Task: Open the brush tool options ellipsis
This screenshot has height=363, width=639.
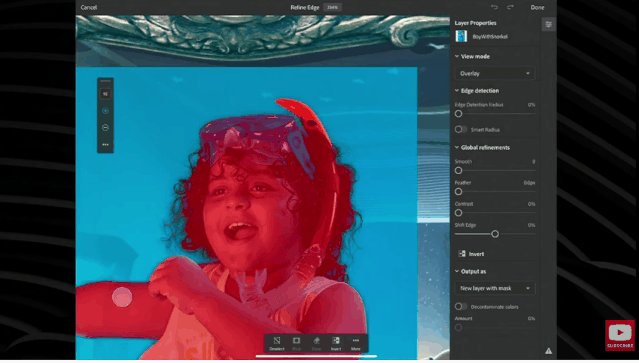Action: 105,145
